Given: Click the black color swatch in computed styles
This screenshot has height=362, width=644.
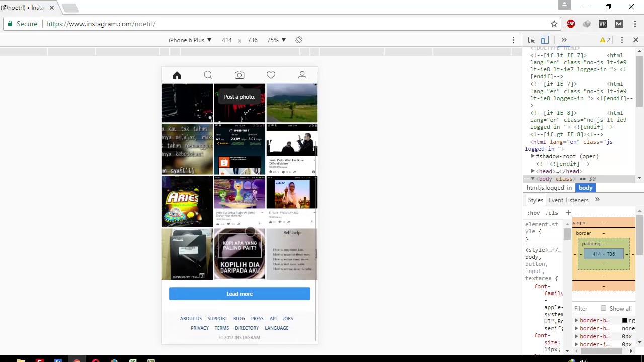Looking at the screenshot, I should (x=625, y=320).
